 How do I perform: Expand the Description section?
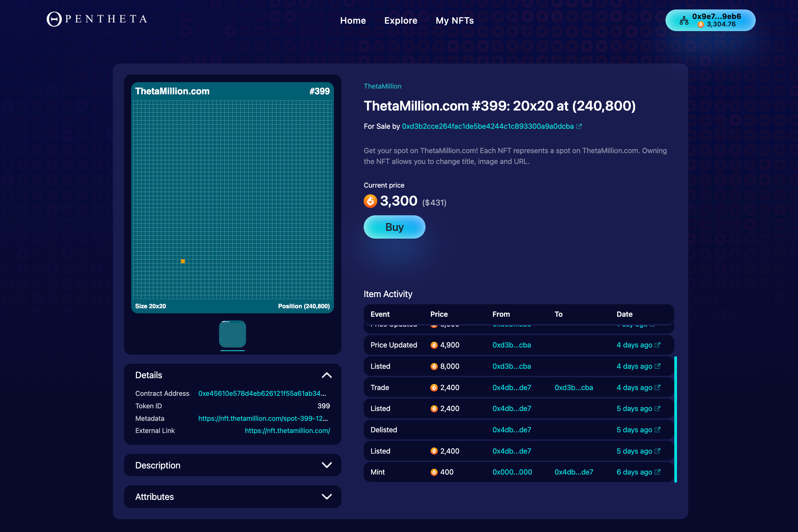pos(327,465)
